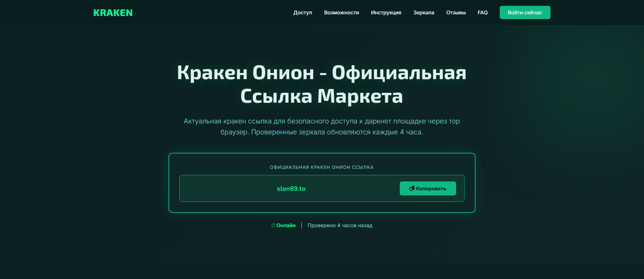Click the 'Кракен Онион - Официальная Ссылка Маркета' heading

(322, 84)
